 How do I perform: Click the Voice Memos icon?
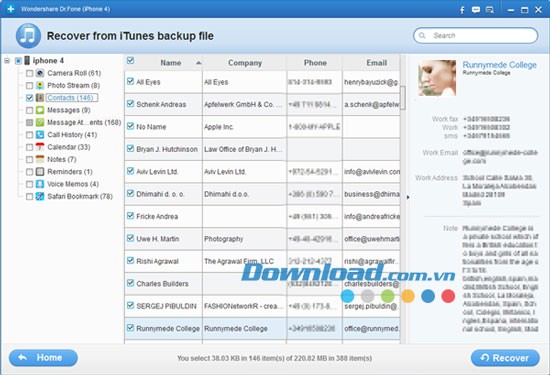pyautogui.click(x=40, y=184)
